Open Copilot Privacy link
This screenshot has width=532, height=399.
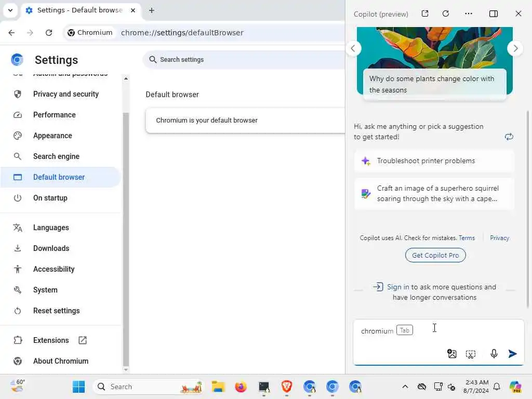click(499, 238)
